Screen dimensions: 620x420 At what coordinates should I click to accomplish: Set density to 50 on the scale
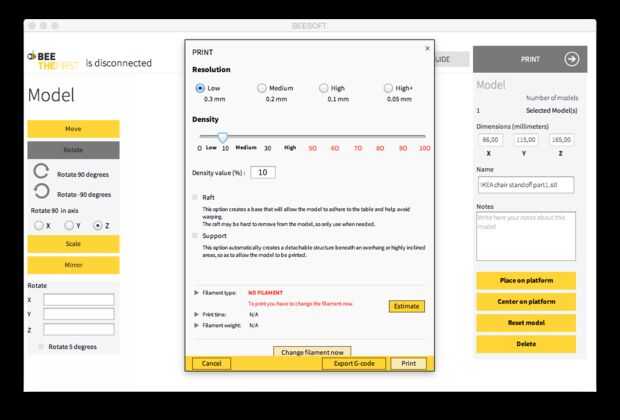(x=312, y=148)
